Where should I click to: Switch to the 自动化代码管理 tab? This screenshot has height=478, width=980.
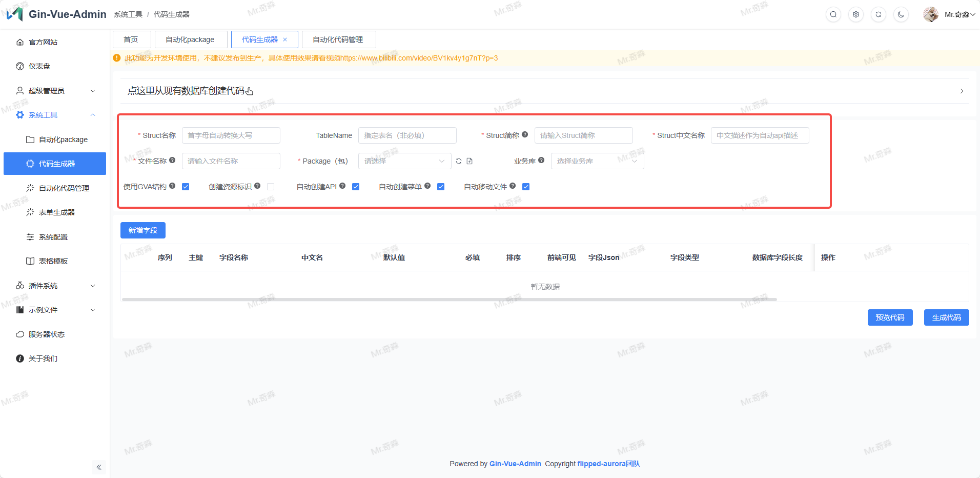tap(338, 39)
